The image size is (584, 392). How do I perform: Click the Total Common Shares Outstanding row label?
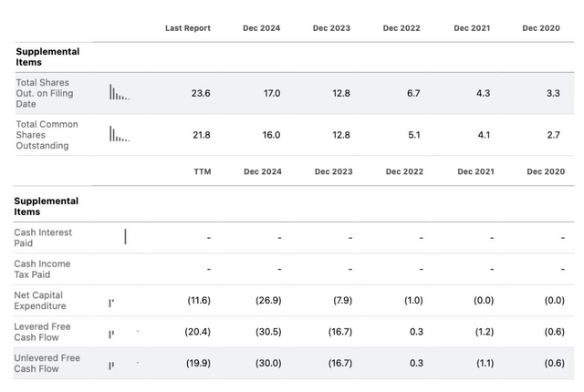[47, 135]
